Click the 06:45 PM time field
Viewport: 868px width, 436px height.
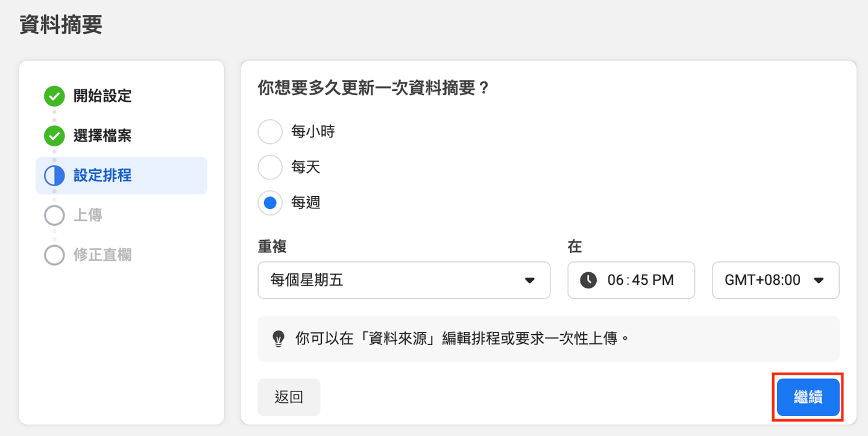point(640,280)
